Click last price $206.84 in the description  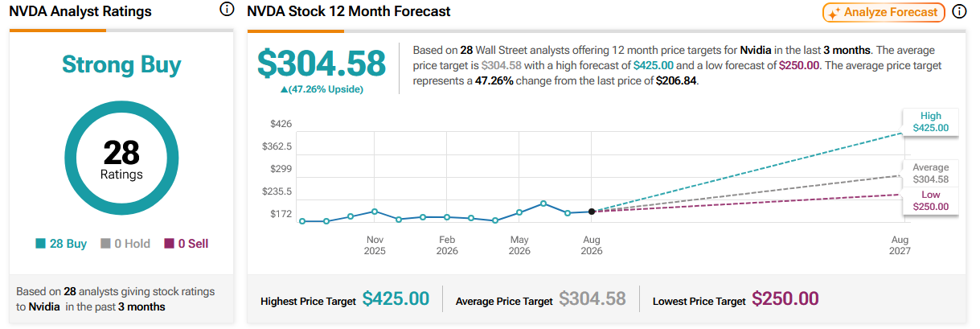click(x=677, y=80)
